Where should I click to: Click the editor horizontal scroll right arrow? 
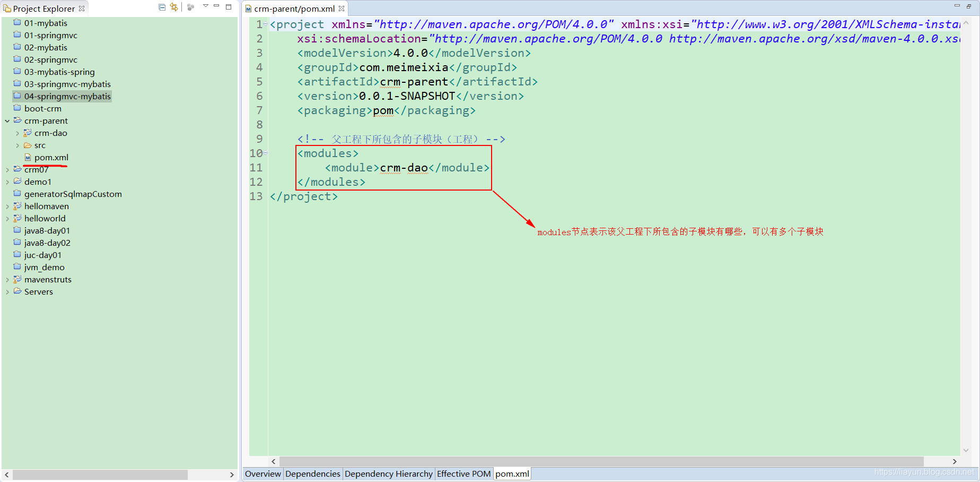(x=955, y=461)
